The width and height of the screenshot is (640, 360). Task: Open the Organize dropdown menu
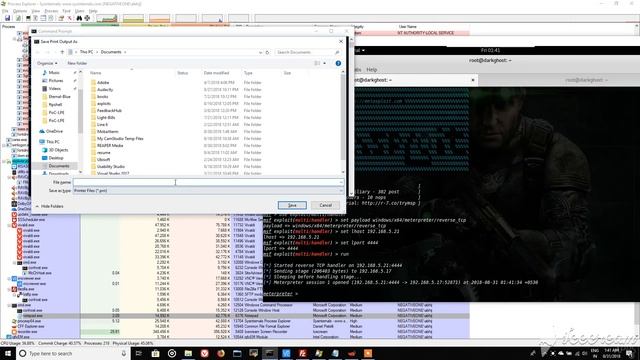[x=47, y=63]
